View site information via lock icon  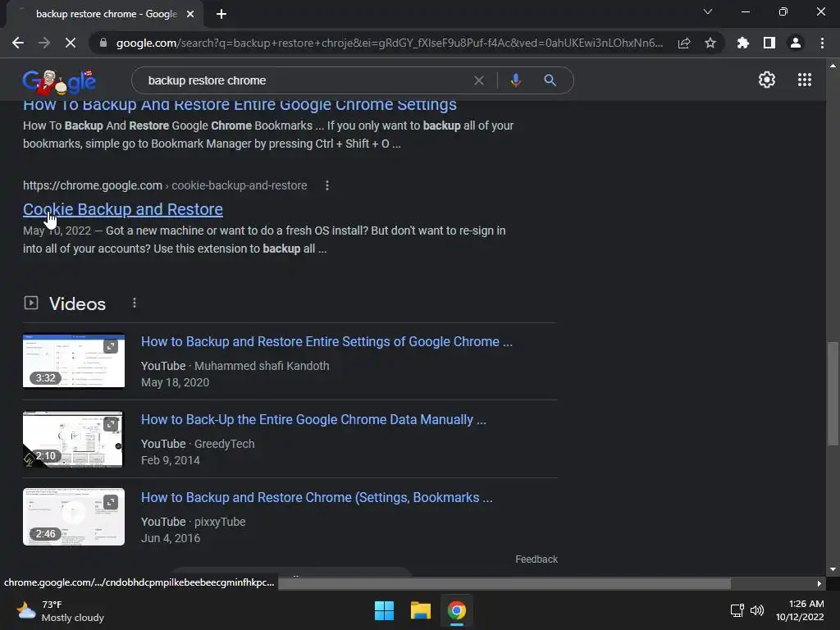point(103,43)
